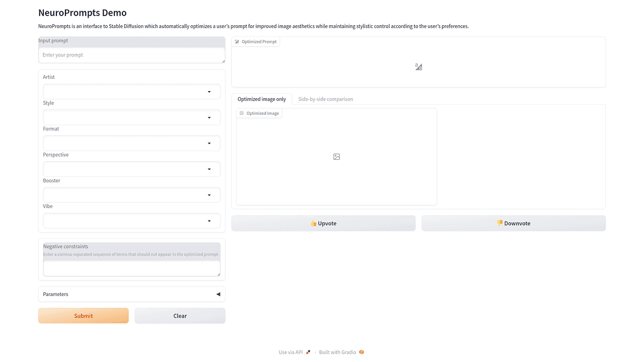Screen dimensions: 644x362
Task: Expand the Parameters section
Action: pos(131,294)
